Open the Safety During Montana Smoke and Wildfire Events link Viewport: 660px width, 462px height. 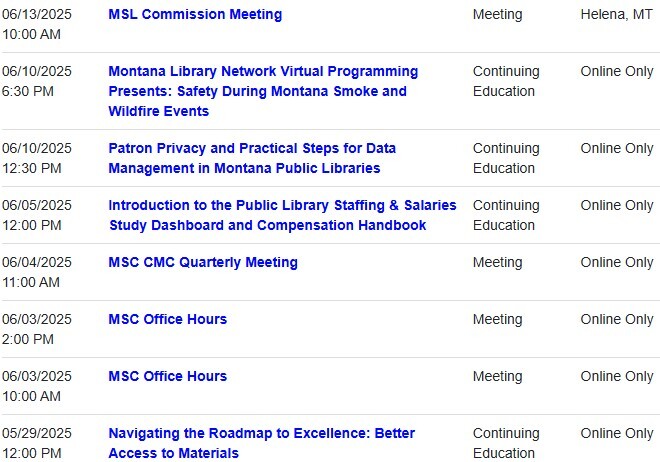[x=262, y=91]
